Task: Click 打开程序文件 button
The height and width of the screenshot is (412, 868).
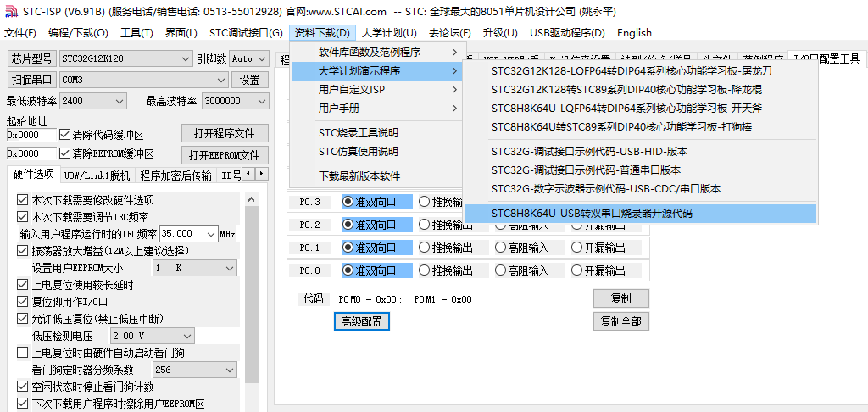Action: 225,133
